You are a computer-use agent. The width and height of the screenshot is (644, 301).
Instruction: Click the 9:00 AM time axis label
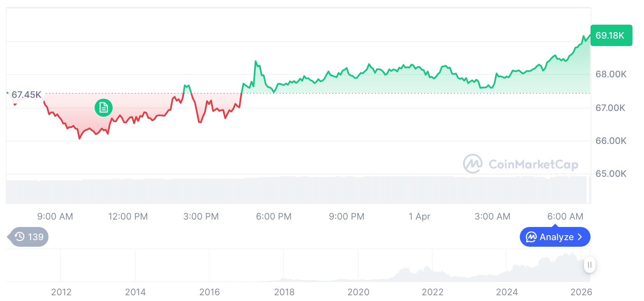coord(55,217)
